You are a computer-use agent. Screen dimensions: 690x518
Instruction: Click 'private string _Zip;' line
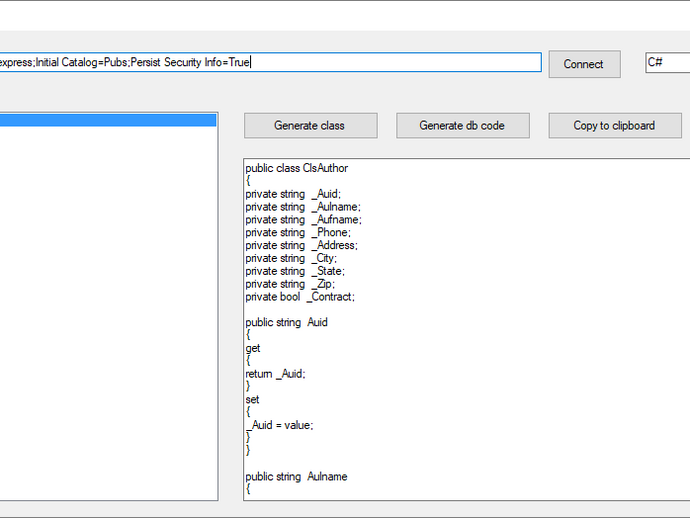pyautogui.click(x=290, y=284)
